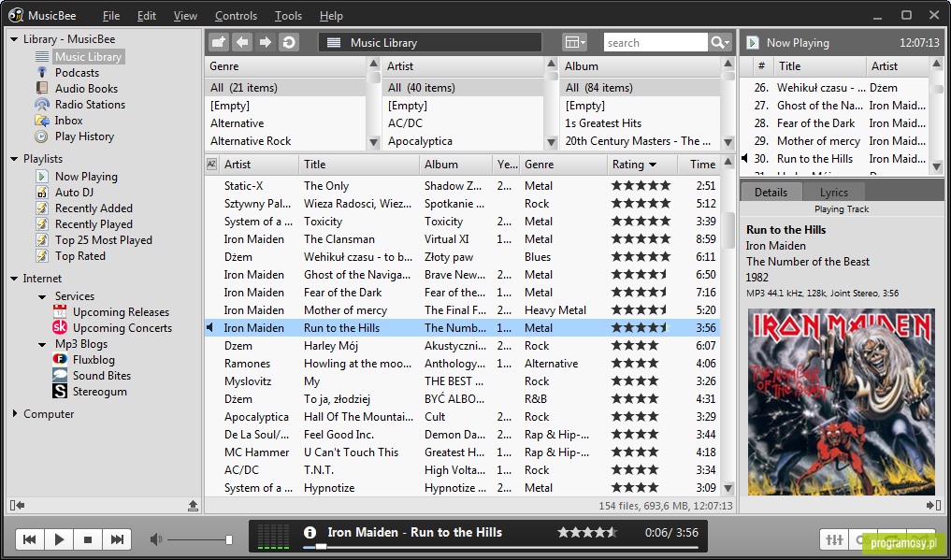Click the Now Playing panel header icon
The height and width of the screenshot is (560, 951).
[x=753, y=42]
